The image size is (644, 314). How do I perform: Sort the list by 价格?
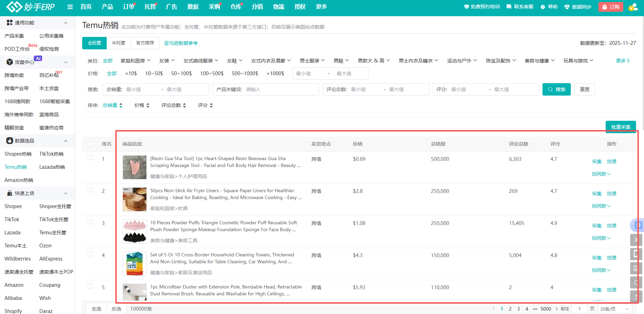tap(142, 105)
